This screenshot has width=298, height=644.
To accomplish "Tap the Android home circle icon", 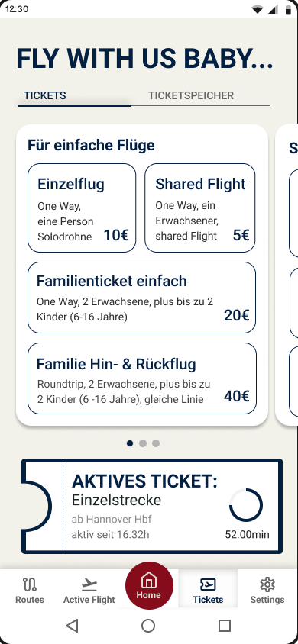I will (148, 626).
